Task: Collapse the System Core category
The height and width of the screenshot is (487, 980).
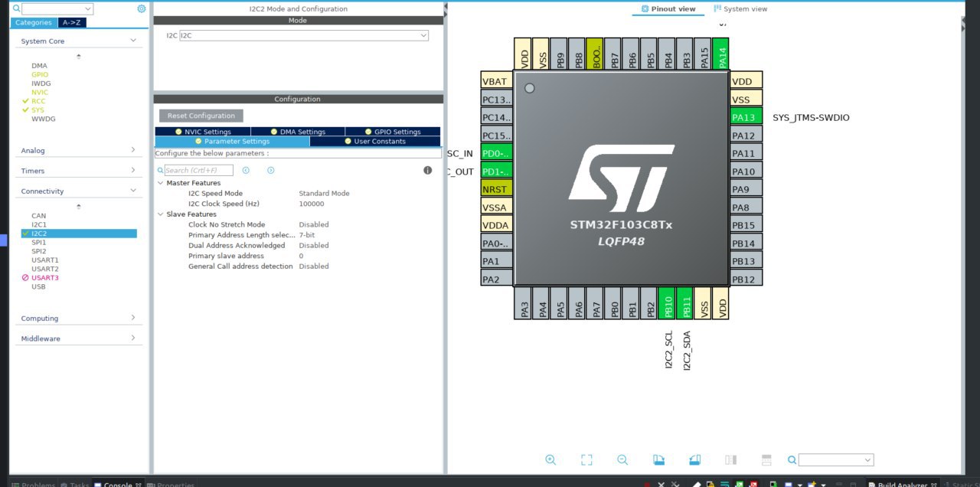Action: (132, 41)
